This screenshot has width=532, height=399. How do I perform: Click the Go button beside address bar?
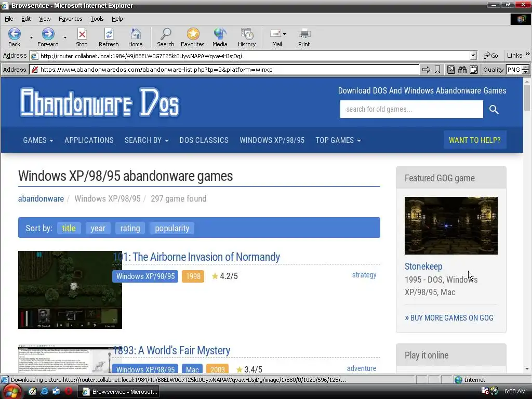point(491,56)
